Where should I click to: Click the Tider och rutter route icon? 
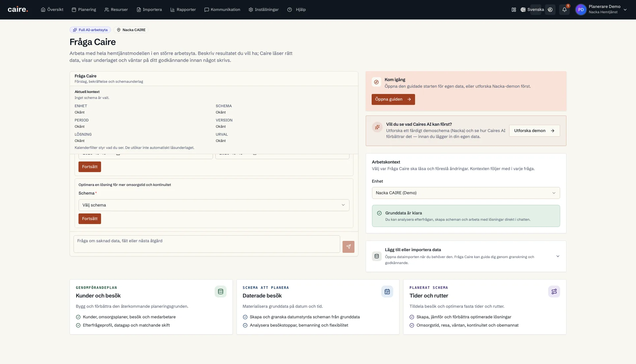click(554, 292)
